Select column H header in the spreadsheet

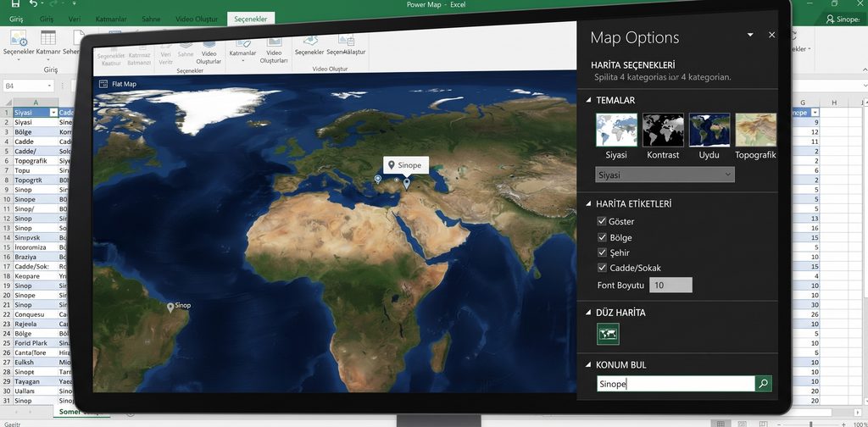click(x=834, y=103)
